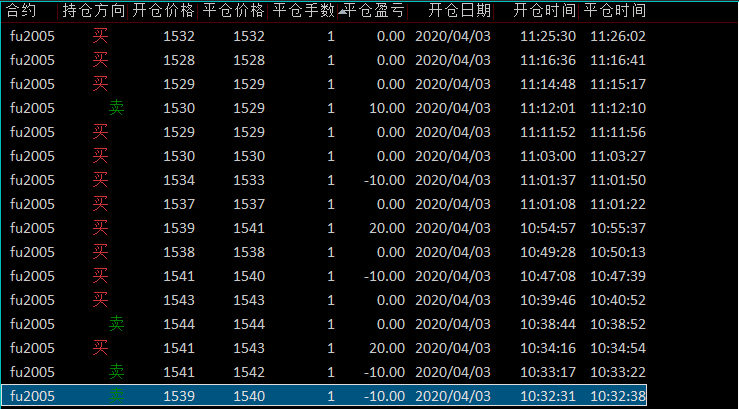Sort by the 开仓时间 column header

pos(544,11)
